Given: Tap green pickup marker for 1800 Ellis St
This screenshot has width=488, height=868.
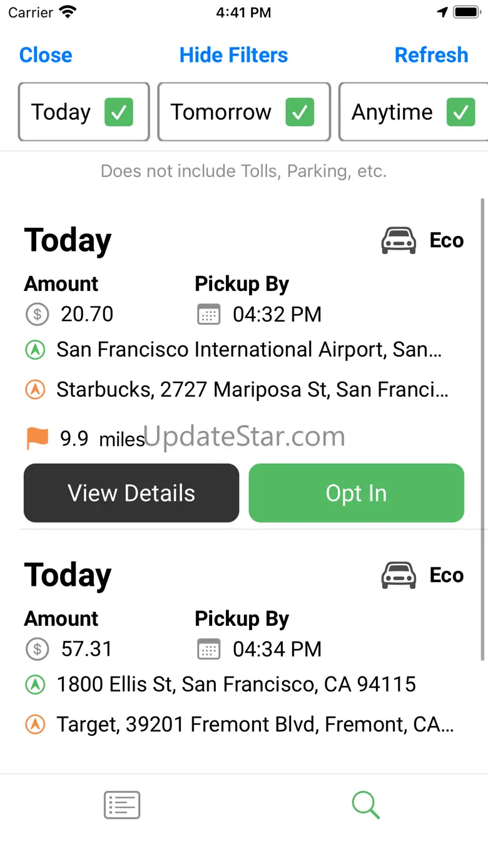Looking at the screenshot, I should (x=36, y=685).
